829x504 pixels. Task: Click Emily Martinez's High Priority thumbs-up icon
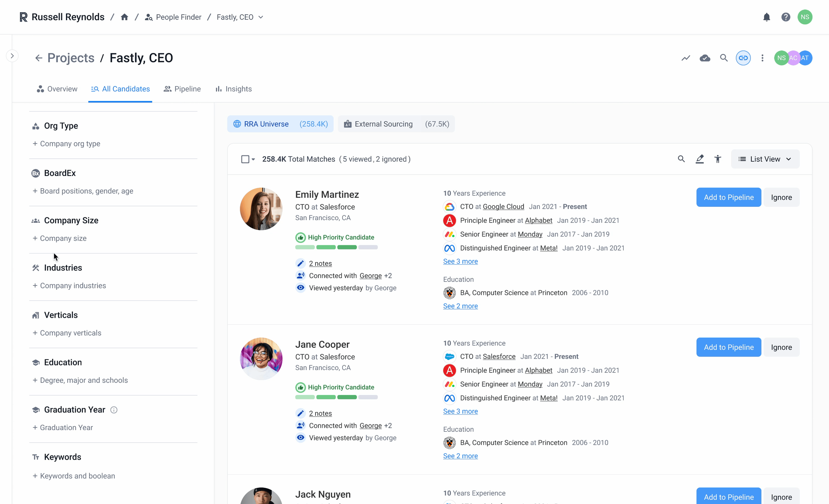(x=300, y=237)
